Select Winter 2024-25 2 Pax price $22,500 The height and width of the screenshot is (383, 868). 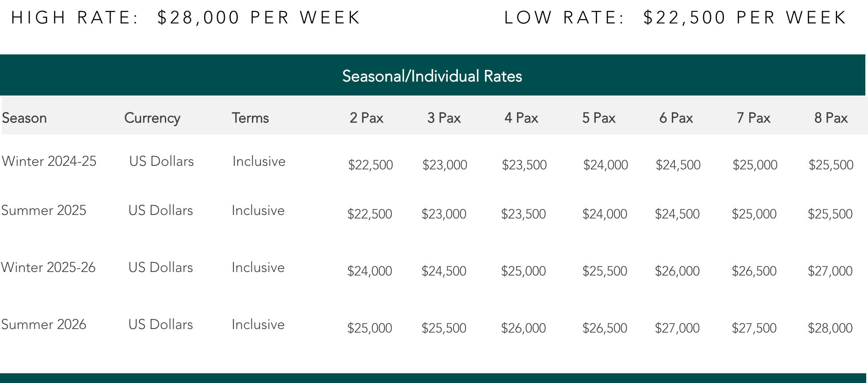[x=370, y=165]
